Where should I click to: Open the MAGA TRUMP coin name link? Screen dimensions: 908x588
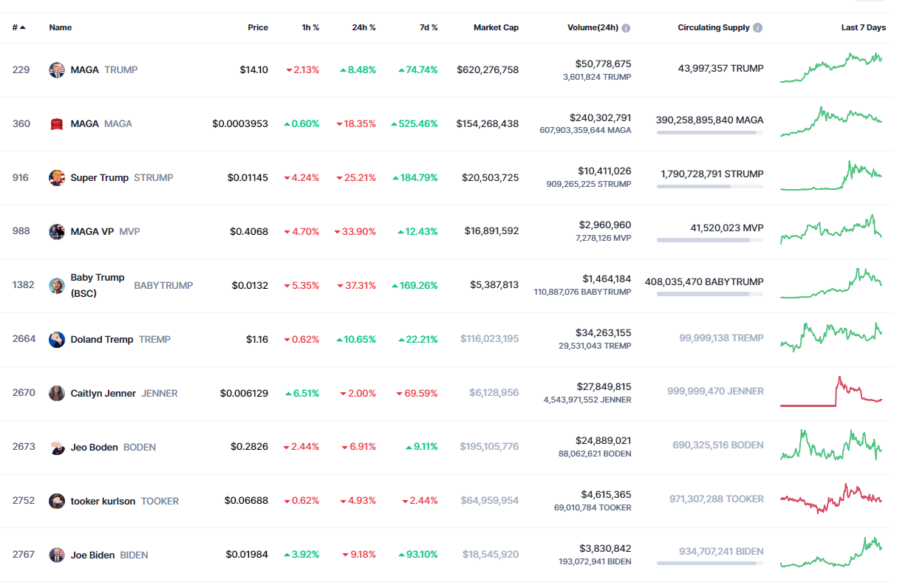click(x=104, y=70)
